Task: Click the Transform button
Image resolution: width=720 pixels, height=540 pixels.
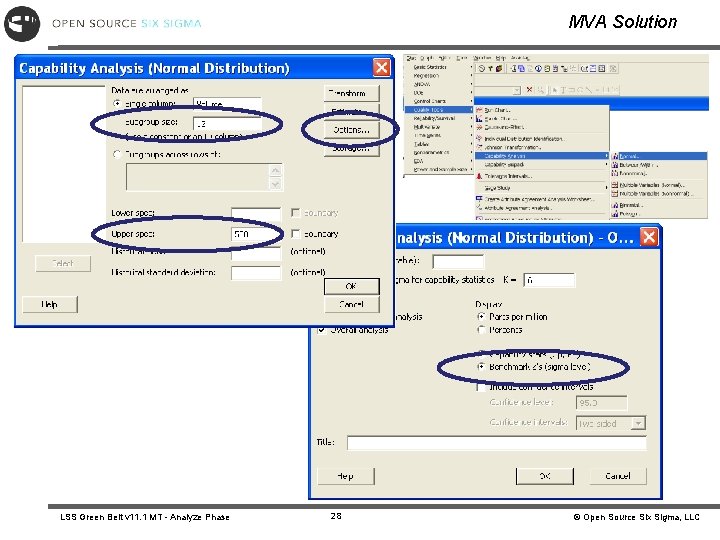Action: pos(351,93)
